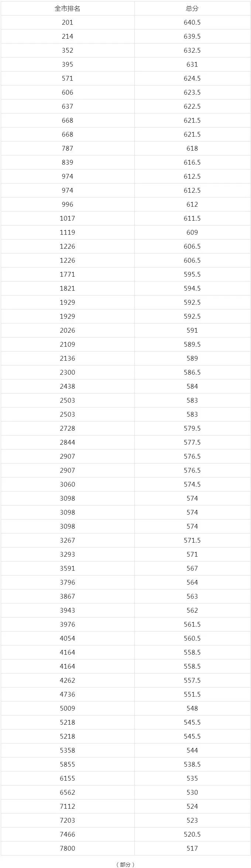The image size is (251, 868).
Task: Click the （部分） caption text
Action: point(125,862)
